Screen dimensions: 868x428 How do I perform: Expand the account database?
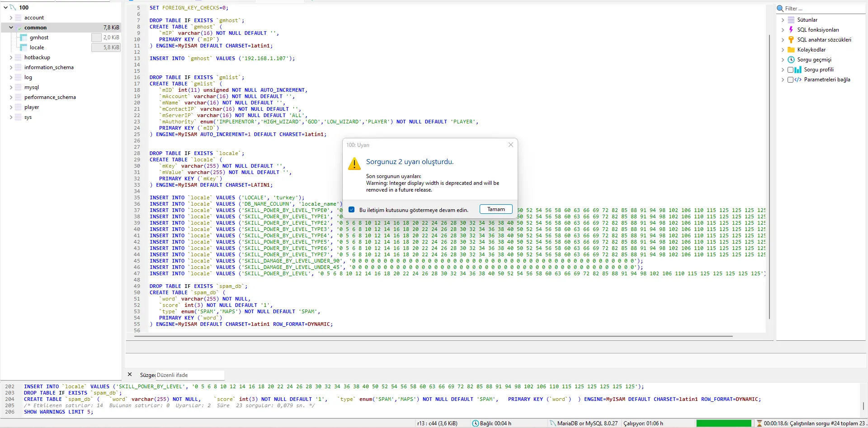11,18
